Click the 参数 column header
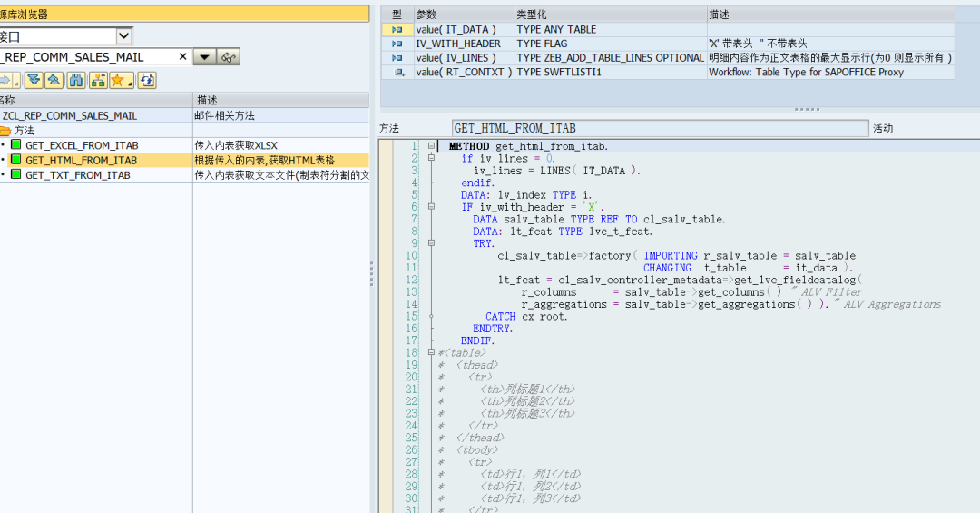Image resolution: width=980 pixels, height=513 pixels. [x=464, y=15]
